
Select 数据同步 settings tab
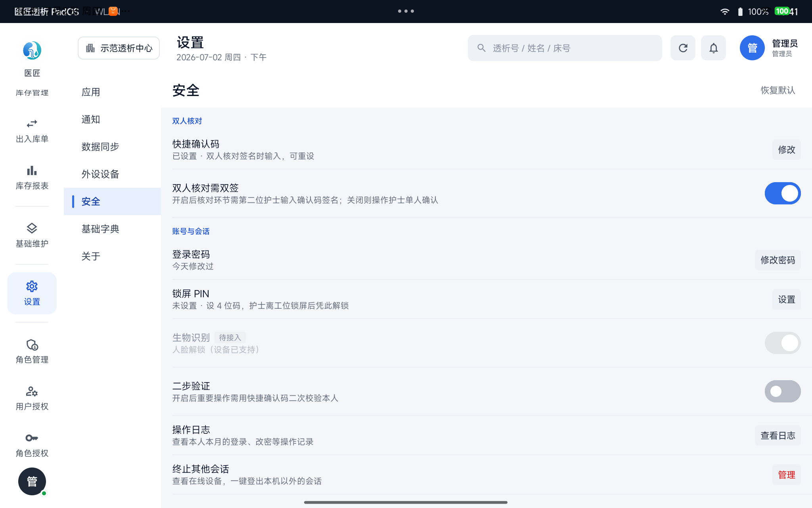pyautogui.click(x=112, y=147)
